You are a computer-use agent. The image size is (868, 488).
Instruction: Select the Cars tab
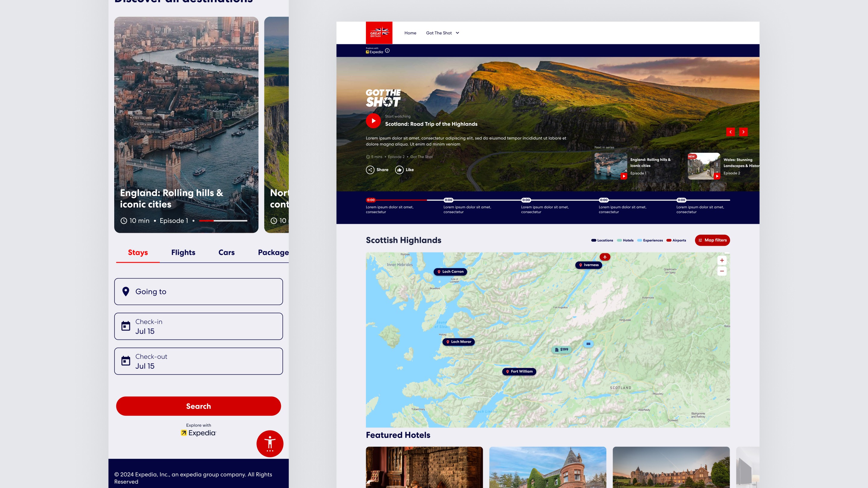pyautogui.click(x=226, y=253)
